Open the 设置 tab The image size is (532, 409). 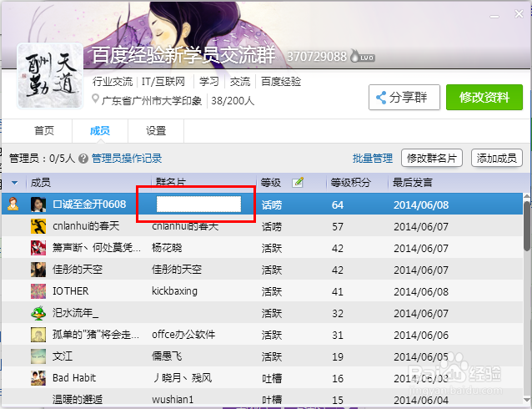[x=156, y=131]
